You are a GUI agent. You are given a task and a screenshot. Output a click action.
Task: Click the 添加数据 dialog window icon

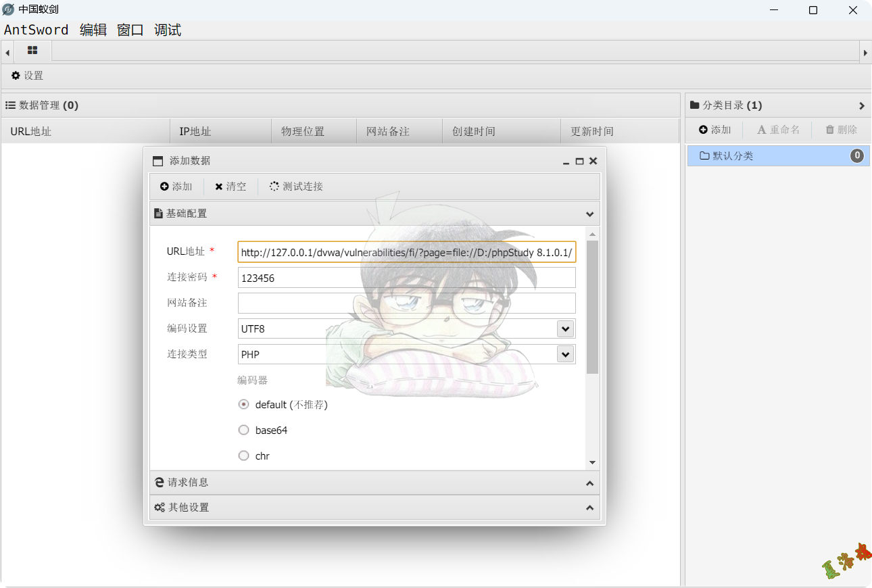coord(158,162)
